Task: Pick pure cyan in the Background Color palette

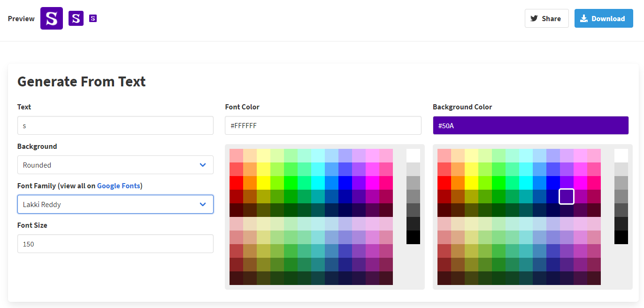Action: coord(526,183)
